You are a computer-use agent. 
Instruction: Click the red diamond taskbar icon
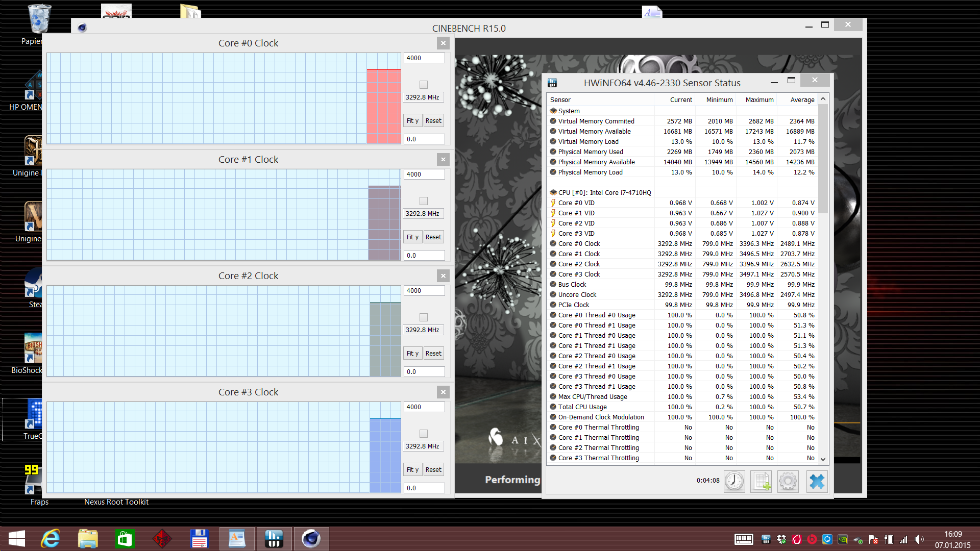tap(162, 539)
